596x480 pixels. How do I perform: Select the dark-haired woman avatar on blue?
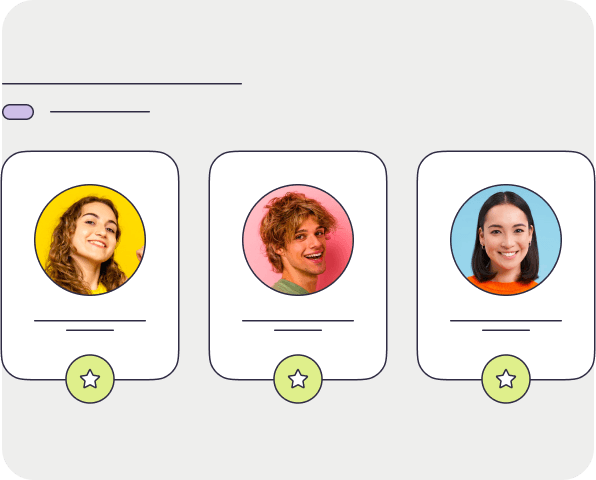tap(506, 240)
